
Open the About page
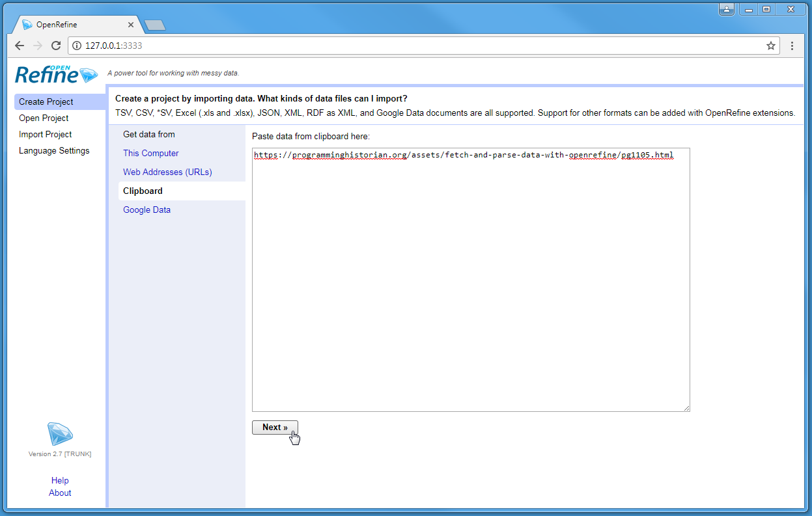pyautogui.click(x=59, y=493)
